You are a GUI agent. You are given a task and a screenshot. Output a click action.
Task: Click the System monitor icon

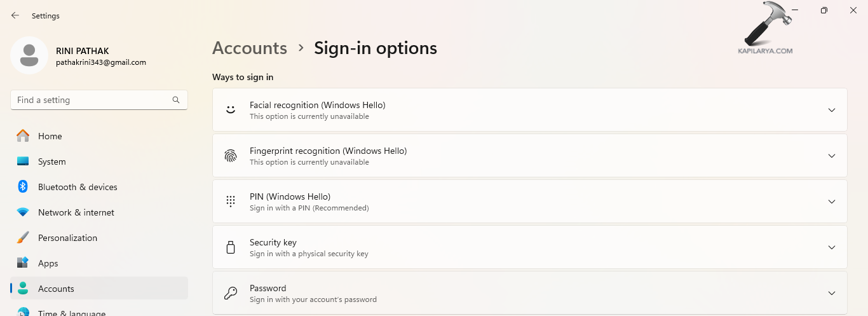pyautogui.click(x=23, y=161)
